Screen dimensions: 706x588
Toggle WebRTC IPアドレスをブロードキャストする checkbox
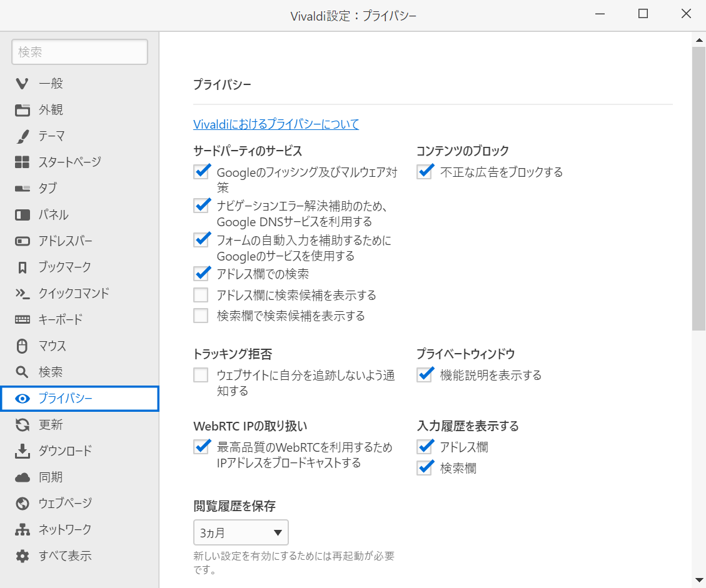point(201,446)
